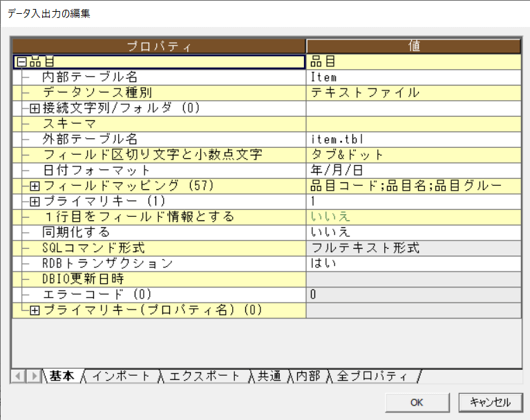The image size is (530, 420).
Task: Expand the プライマリキー (1) node
Action: click(x=35, y=202)
